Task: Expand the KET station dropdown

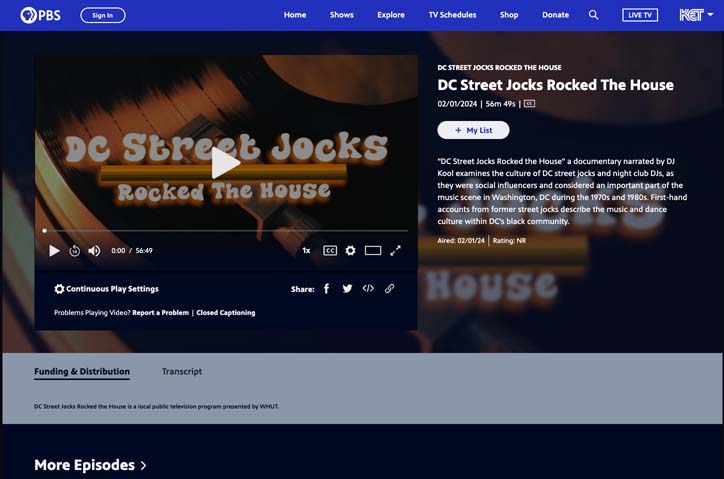Action: tap(696, 15)
